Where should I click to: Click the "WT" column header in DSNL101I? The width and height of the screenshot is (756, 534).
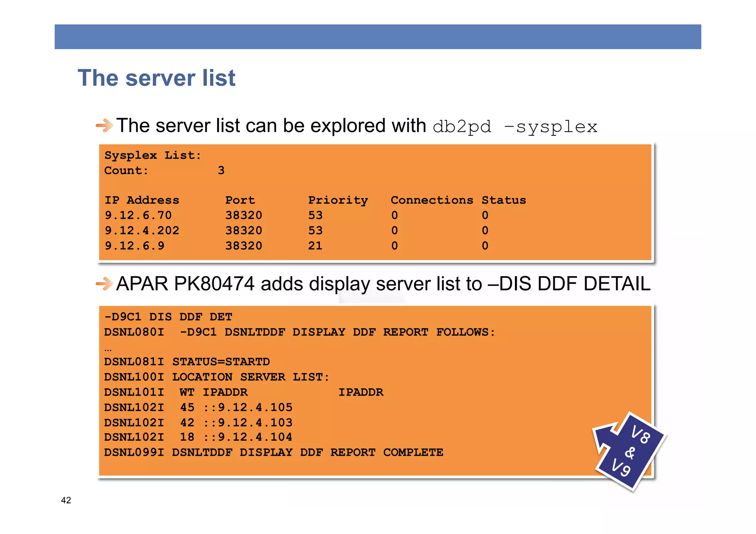[187, 392]
